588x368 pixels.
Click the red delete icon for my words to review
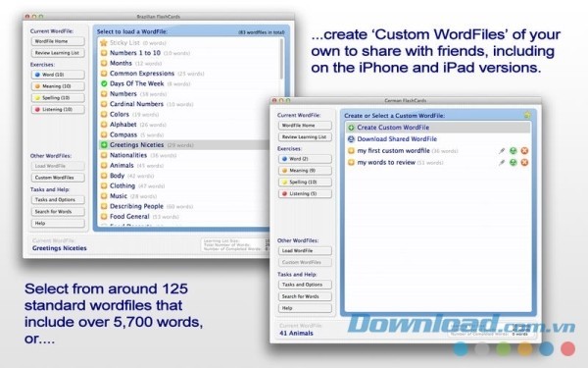pos(524,163)
